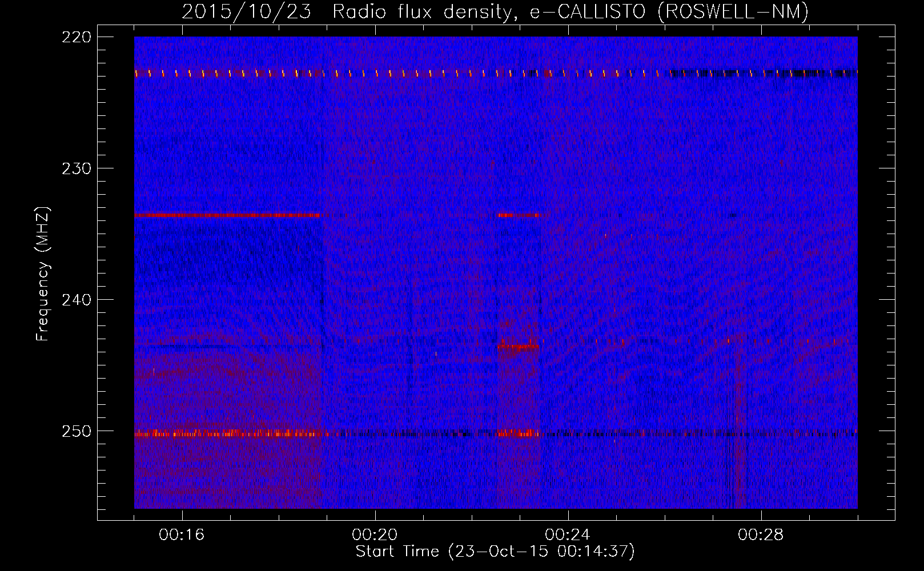Click the plot title with ROSWELL-NM station name

(495, 11)
